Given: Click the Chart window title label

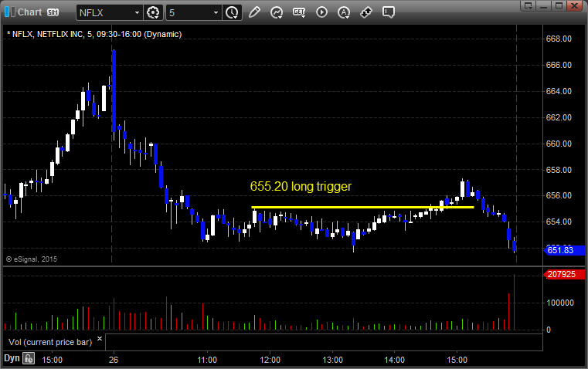Looking at the screenshot, I should coord(29,12).
